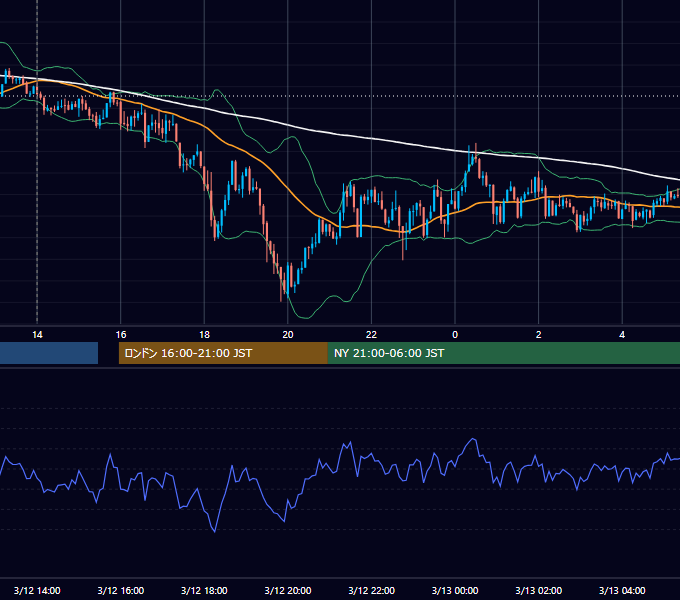Click the ロンドン 16:00-21:00 JST session bar

tap(223, 353)
